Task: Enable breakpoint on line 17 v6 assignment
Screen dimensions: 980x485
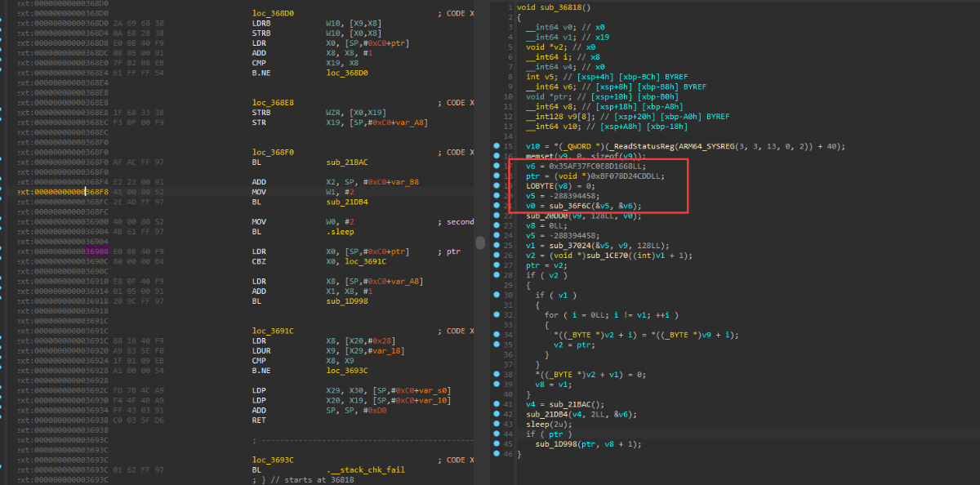Action: coord(497,166)
